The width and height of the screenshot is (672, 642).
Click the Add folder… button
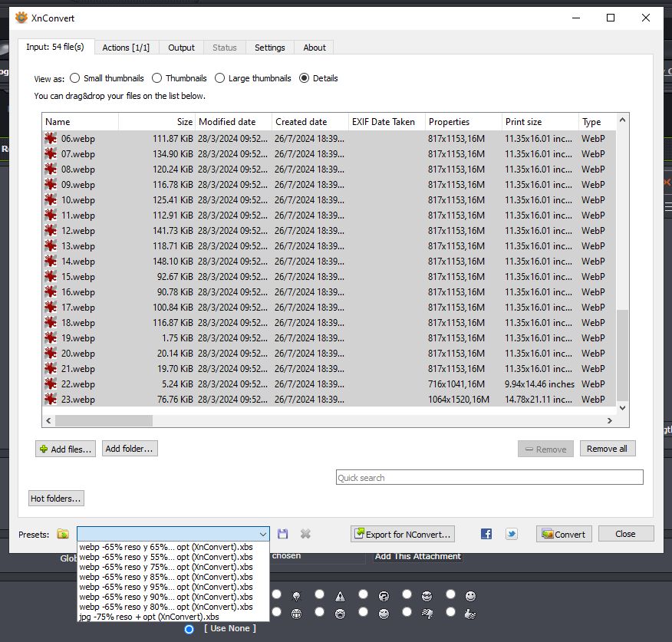point(130,448)
